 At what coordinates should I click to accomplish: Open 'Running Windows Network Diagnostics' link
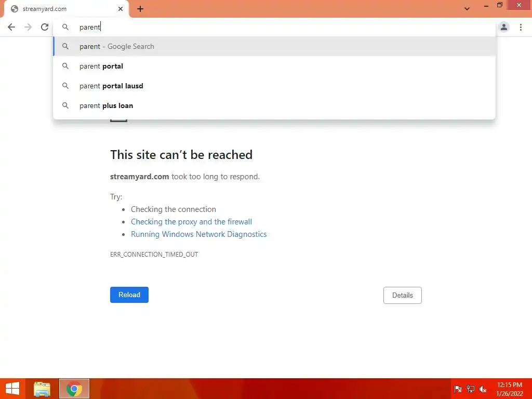coord(199,234)
